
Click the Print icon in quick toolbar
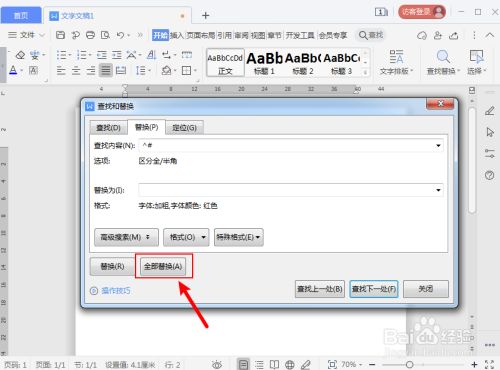point(90,35)
